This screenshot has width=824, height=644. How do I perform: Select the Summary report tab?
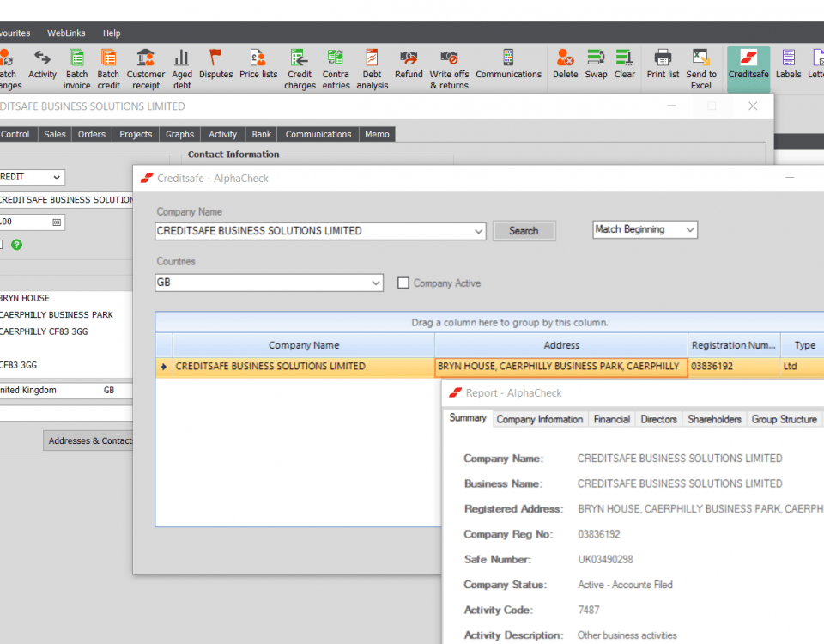click(x=468, y=418)
